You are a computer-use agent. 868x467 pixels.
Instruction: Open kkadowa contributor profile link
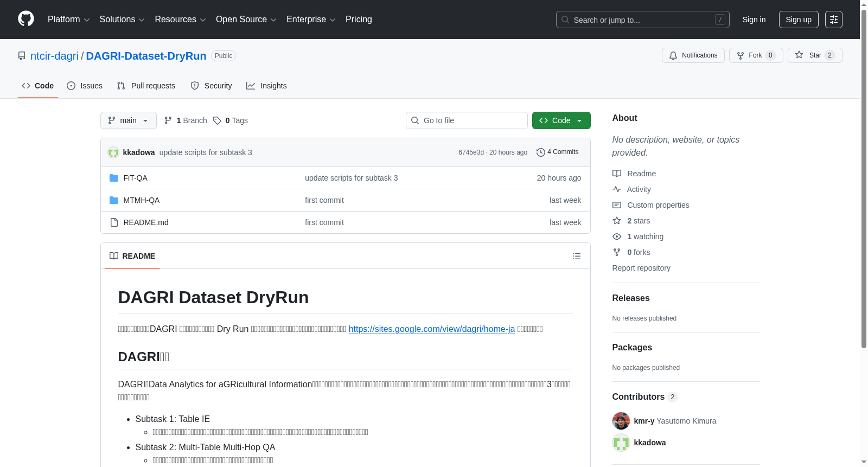(x=650, y=443)
